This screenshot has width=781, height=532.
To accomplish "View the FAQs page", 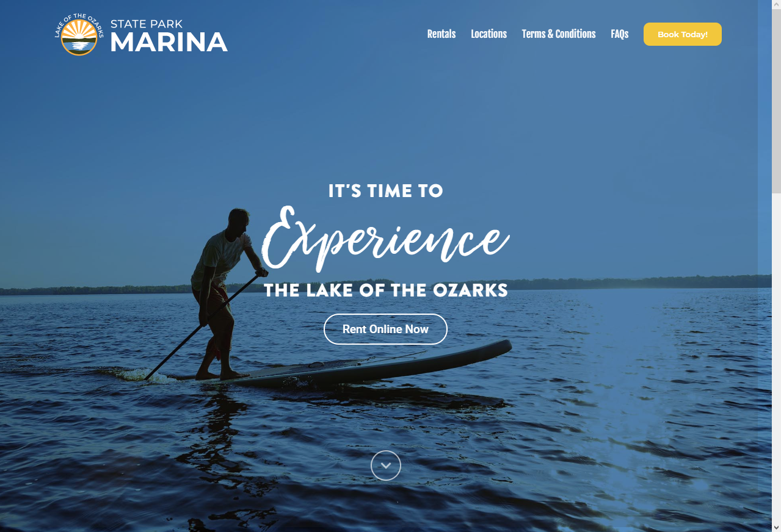I will pyautogui.click(x=620, y=34).
